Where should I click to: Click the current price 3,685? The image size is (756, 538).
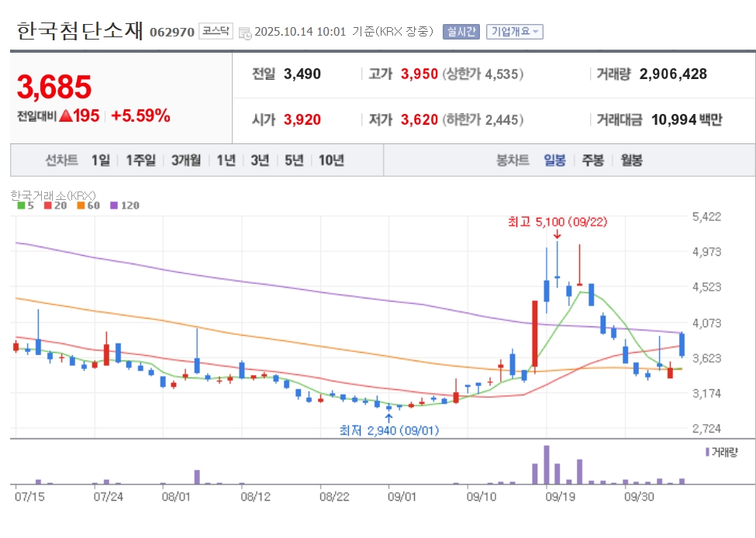click(54, 87)
